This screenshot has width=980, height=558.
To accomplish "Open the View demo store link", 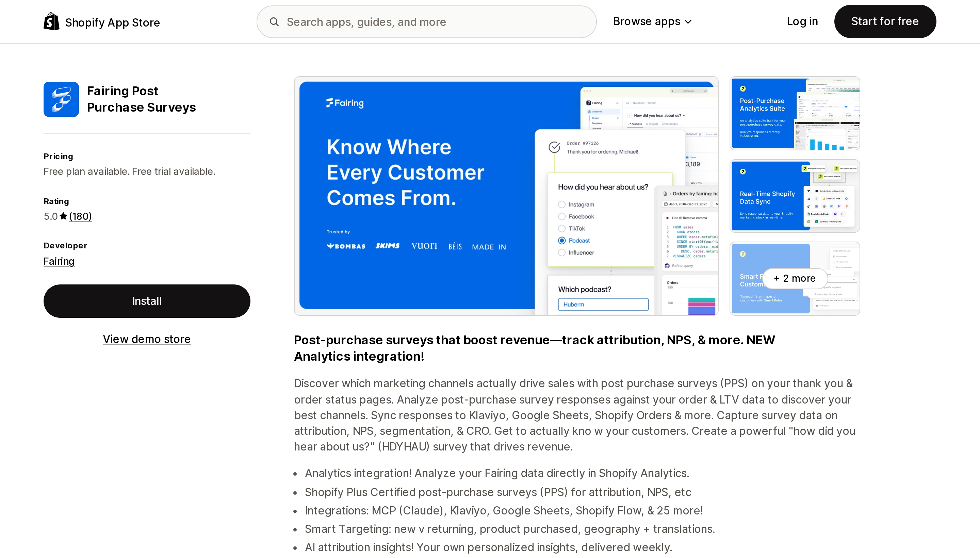I will (x=147, y=339).
